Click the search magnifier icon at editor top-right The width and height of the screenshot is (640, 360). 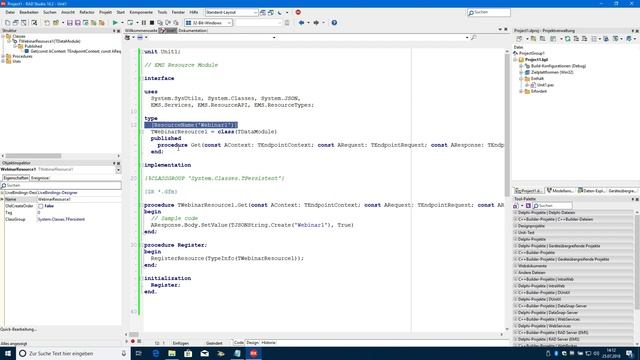pyautogui.click(x=473, y=38)
